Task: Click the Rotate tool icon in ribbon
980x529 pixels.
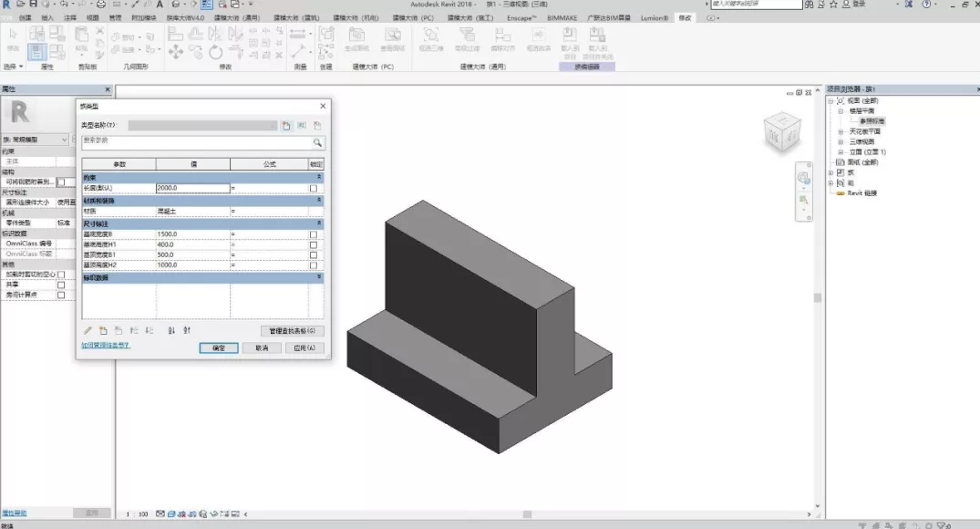Action: click(216, 53)
